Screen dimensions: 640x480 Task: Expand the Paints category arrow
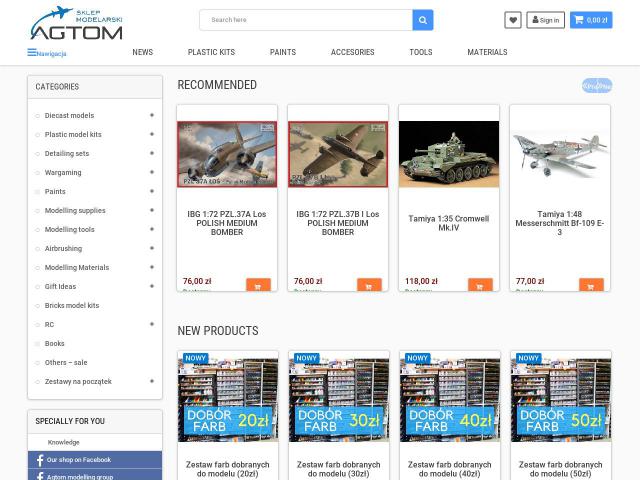pos(152,191)
